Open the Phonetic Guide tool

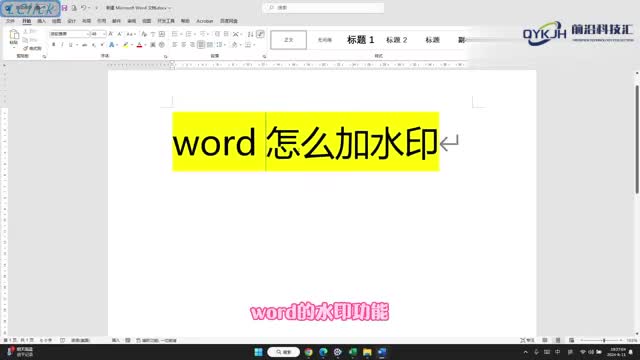(x=153, y=34)
